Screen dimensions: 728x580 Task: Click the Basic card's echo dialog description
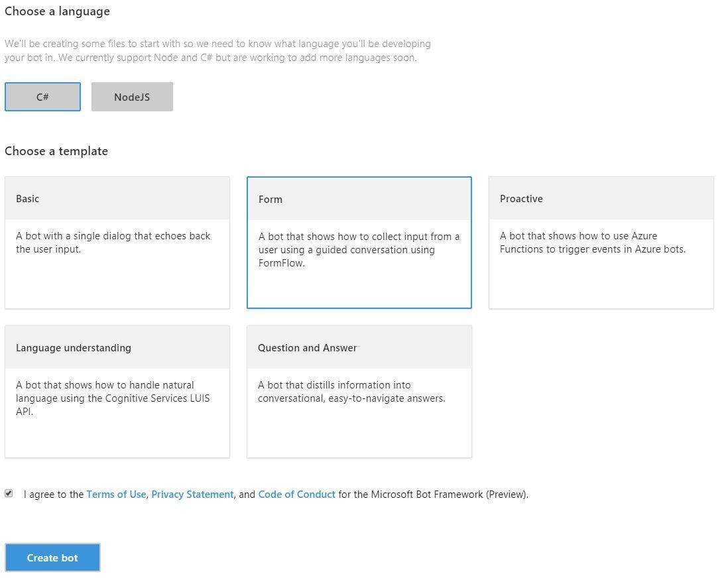coord(113,243)
